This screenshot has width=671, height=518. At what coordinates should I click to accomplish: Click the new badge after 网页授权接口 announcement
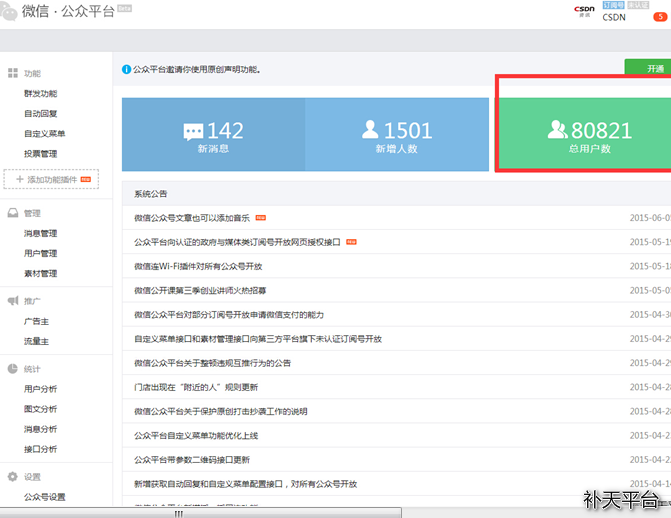(351, 242)
